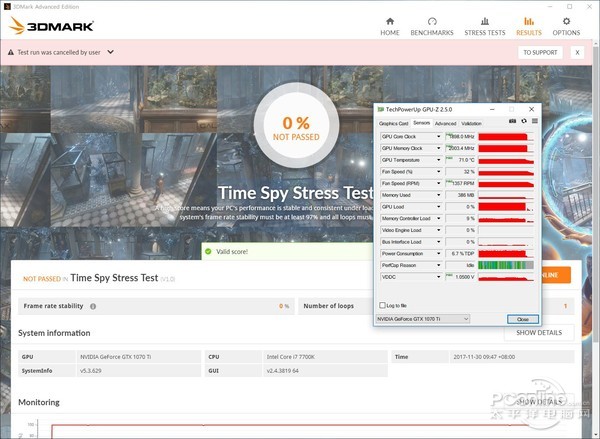Go to the Benchmarks section
This screenshot has height=439, width=600.
point(432,25)
